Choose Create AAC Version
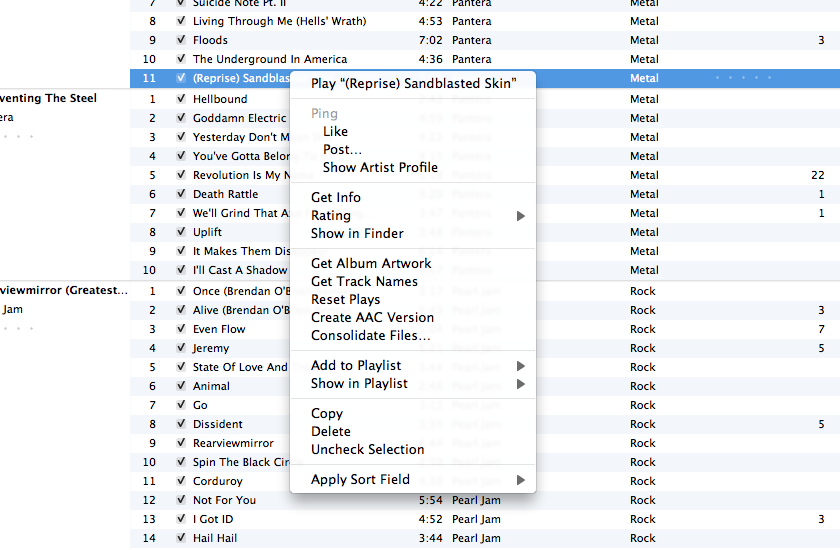This screenshot has height=550, width=840. point(372,318)
